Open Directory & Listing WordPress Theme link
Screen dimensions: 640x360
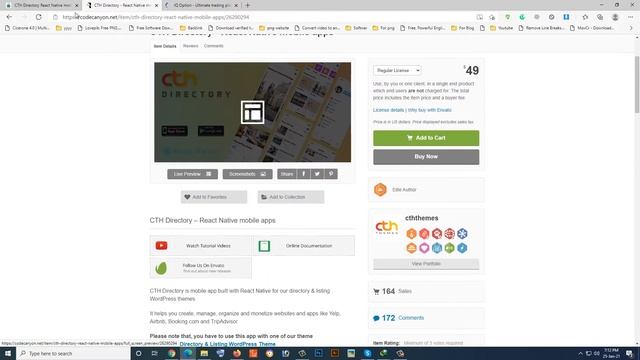[227, 344]
